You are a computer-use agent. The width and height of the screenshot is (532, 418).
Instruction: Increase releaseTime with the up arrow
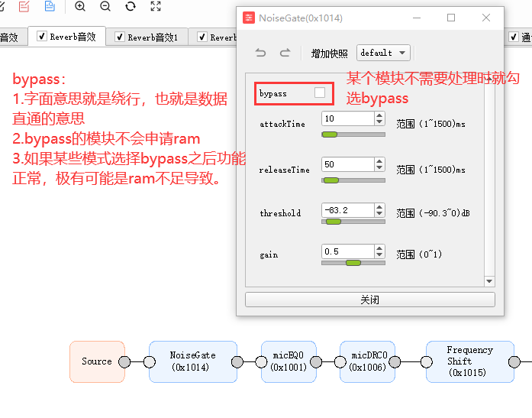[379, 161]
